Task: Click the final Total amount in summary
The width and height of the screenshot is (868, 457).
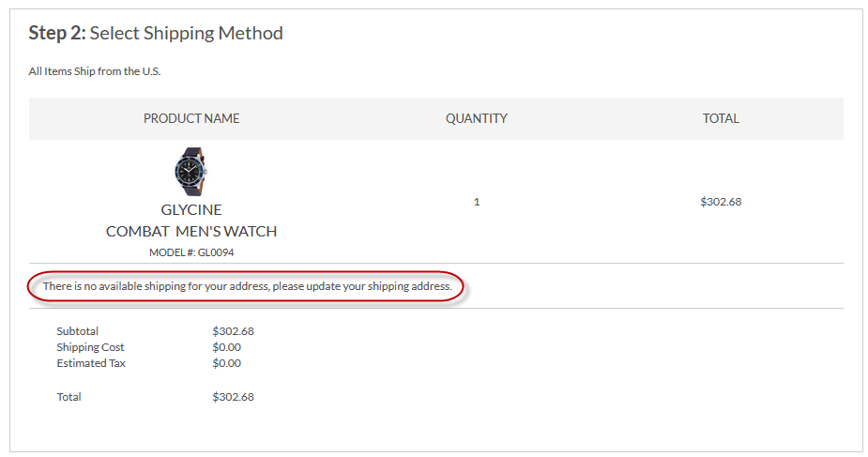Action: pyautogui.click(x=233, y=397)
